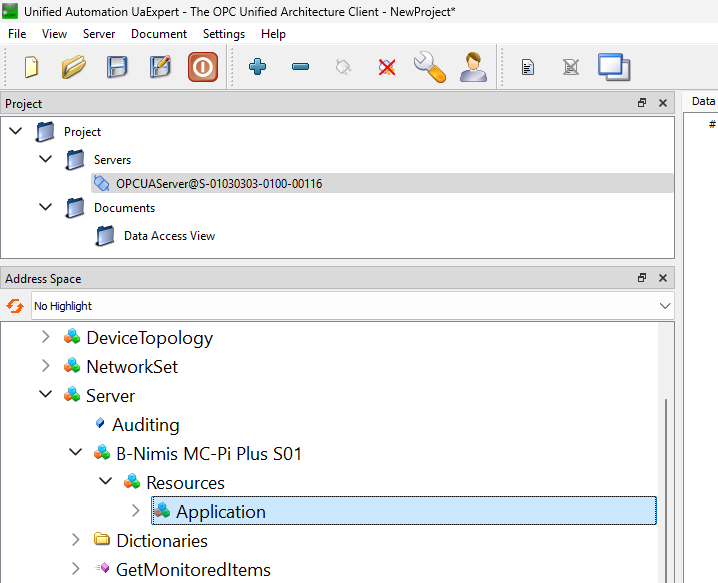The width and height of the screenshot is (718, 583).
Task: Click the grayed remove document icon
Action: pyautogui.click(x=571, y=67)
